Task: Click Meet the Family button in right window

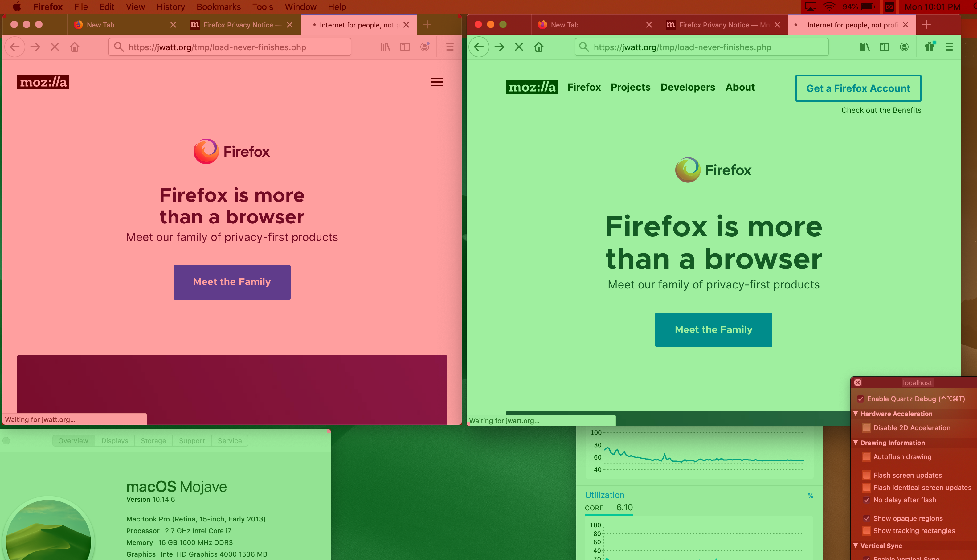Action: click(x=713, y=329)
